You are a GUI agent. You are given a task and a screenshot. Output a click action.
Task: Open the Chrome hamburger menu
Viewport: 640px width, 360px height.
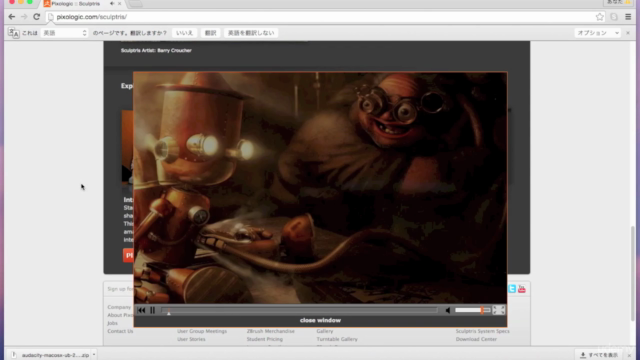point(628,17)
